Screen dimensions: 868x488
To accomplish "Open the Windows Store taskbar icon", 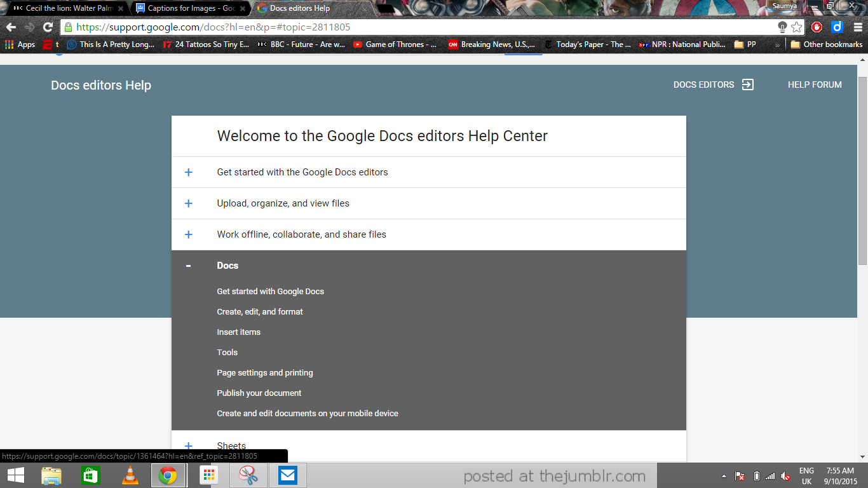I will tap(90, 475).
